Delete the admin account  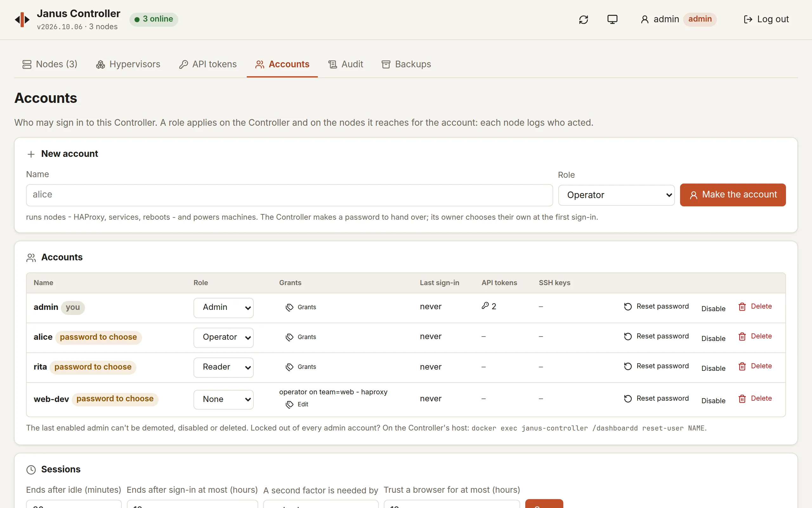(x=755, y=306)
